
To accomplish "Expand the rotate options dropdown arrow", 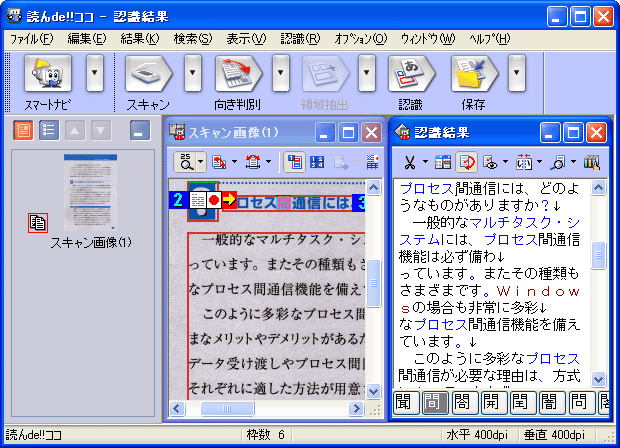I will pos(234,162).
